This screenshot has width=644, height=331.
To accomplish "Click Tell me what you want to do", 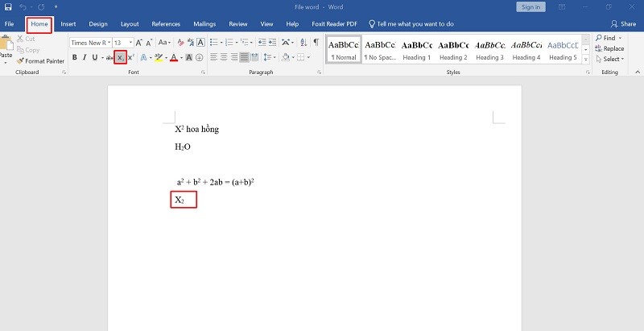I will tap(411, 24).
